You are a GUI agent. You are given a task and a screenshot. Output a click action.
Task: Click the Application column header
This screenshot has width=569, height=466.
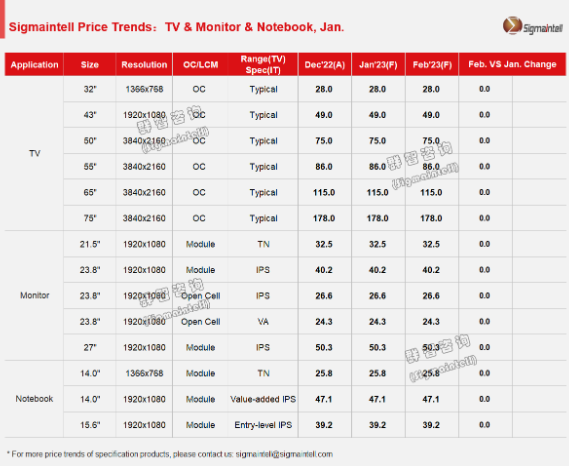(x=34, y=65)
